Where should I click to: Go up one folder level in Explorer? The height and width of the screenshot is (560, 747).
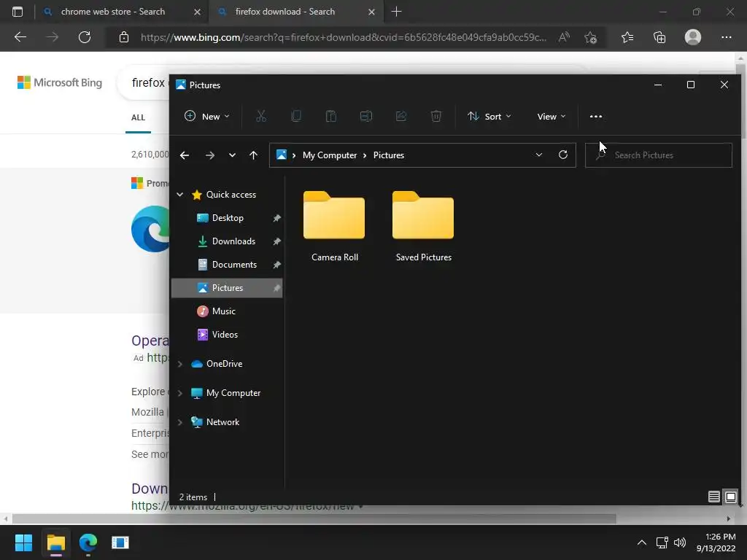[253, 155]
